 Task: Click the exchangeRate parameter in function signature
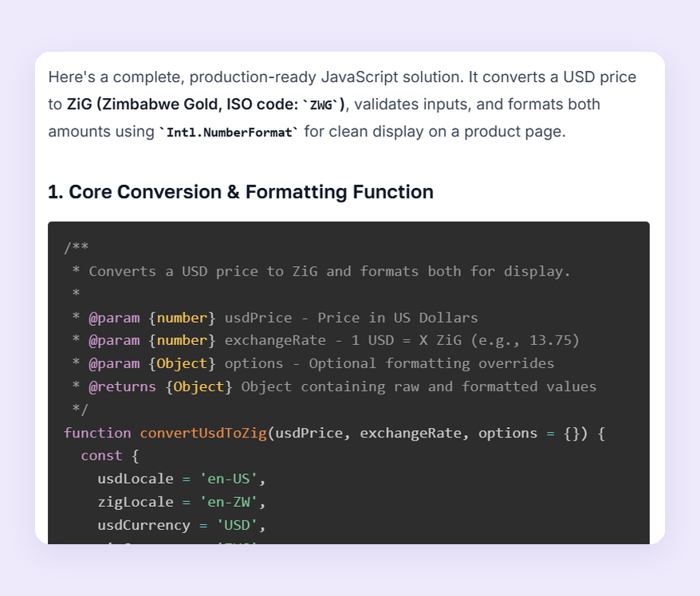pos(411,433)
